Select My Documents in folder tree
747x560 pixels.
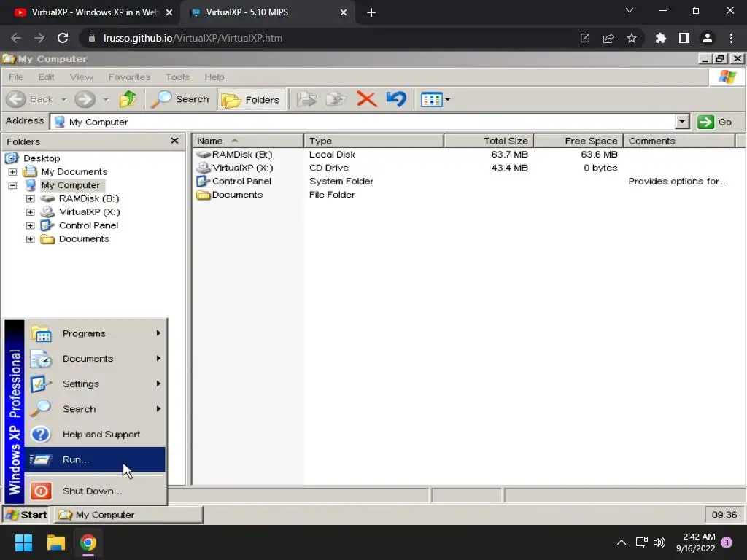tap(74, 172)
